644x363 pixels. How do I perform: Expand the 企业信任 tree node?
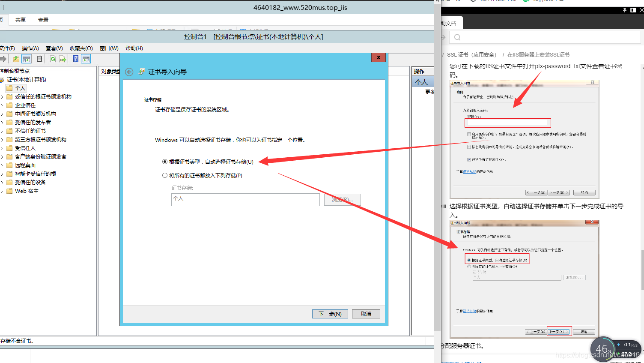[2, 105]
